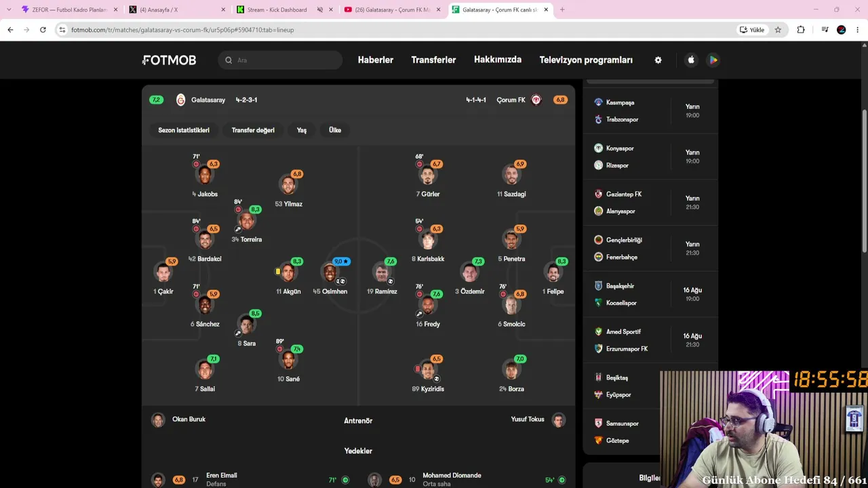The width and height of the screenshot is (868, 488).
Task: Open the Çorum FK team name link
Action: click(511, 100)
